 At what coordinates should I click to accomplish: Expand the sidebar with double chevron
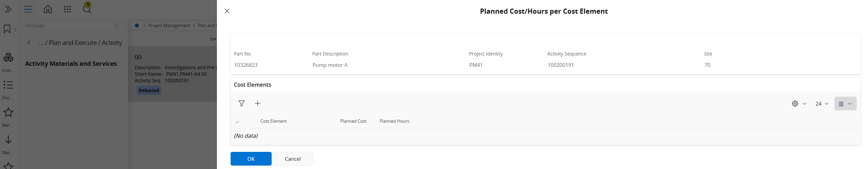point(8,9)
